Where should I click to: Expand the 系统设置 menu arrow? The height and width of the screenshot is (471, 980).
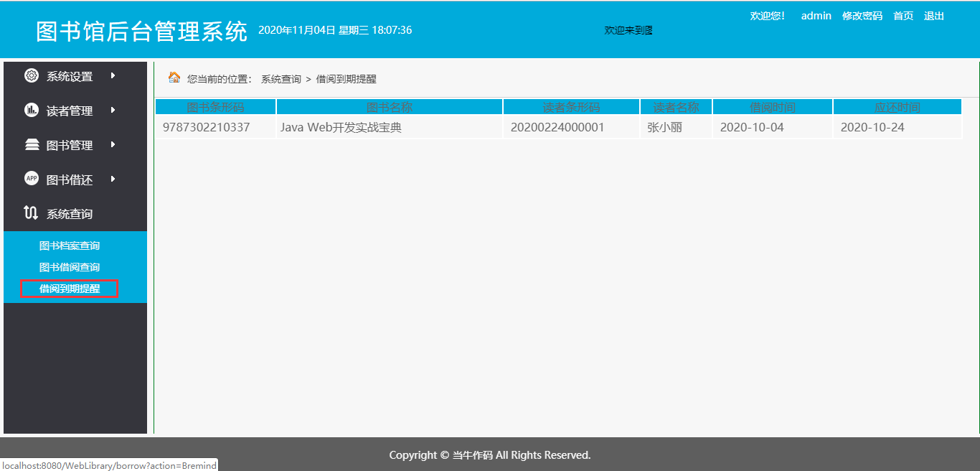click(x=113, y=75)
